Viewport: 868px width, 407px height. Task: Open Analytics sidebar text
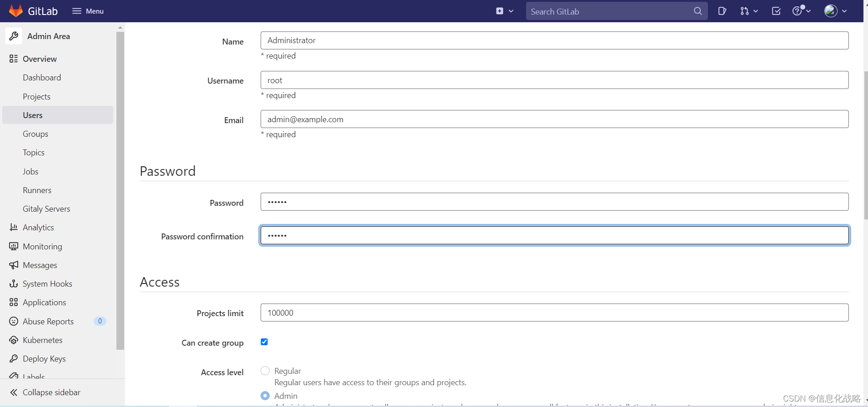[38, 228]
